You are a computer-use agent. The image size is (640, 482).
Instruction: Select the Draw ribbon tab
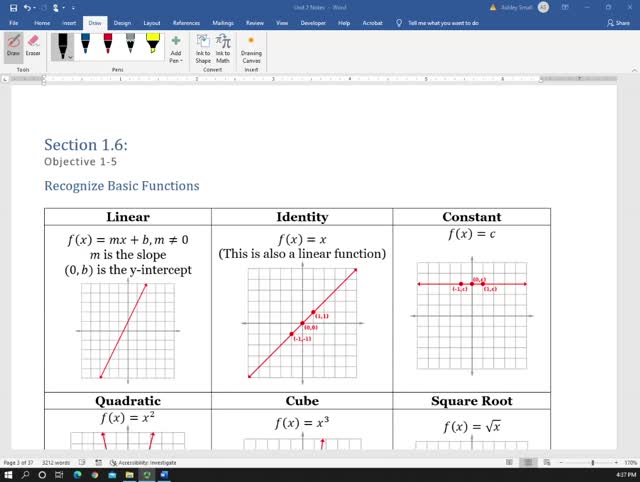pos(95,23)
